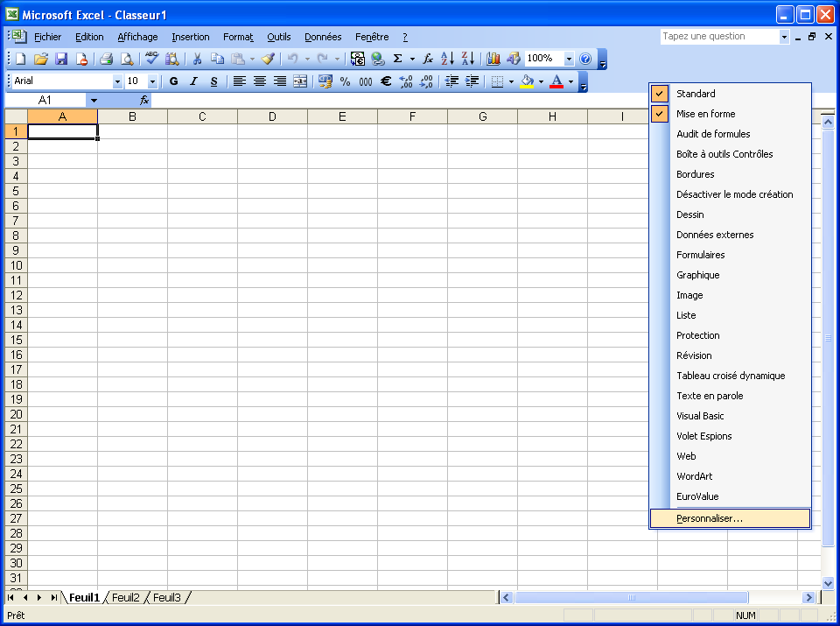This screenshot has height=626, width=840.
Task: Open the Arial font name dropdown
Action: [117, 81]
